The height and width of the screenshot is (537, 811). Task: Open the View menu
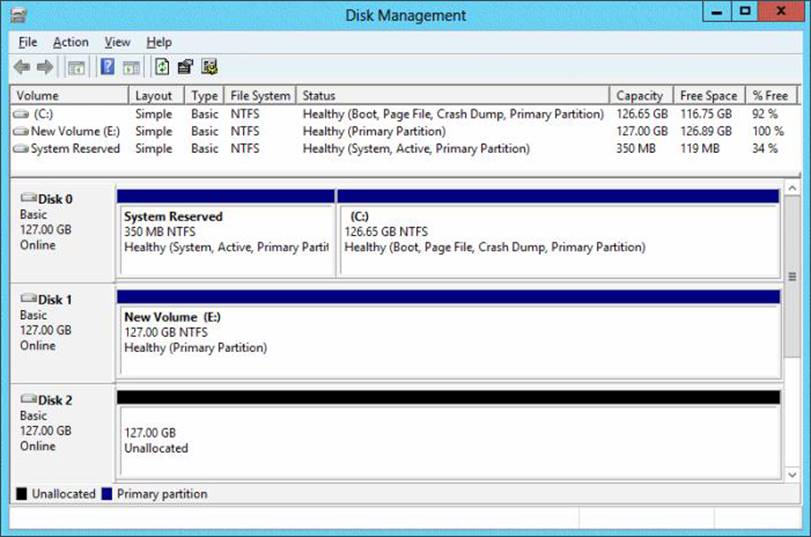[x=117, y=42]
